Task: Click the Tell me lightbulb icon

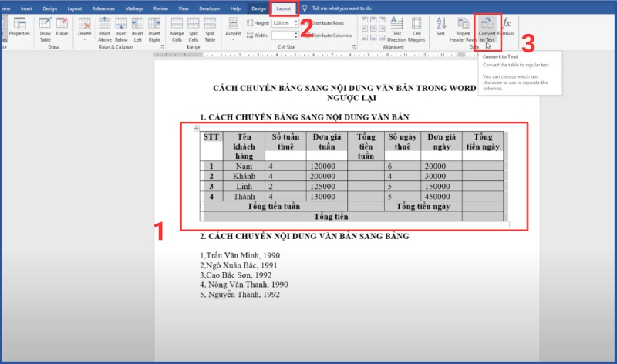Action: pyautogui.click(x=305, y=8)
